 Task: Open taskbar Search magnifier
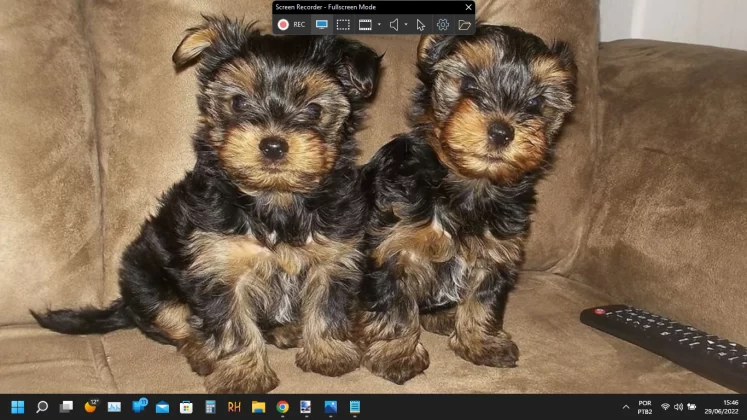click(x=42, y=407)
